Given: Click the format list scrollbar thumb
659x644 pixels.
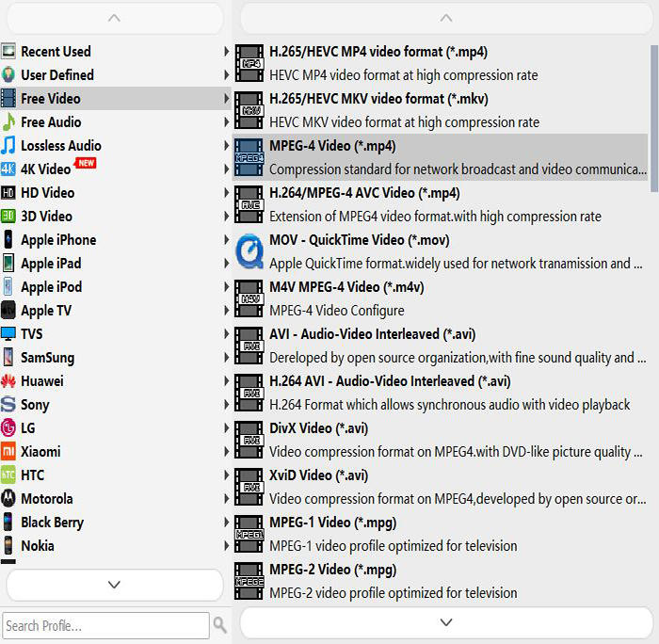Looking at the screenshot, I should (x=654, y=118).
